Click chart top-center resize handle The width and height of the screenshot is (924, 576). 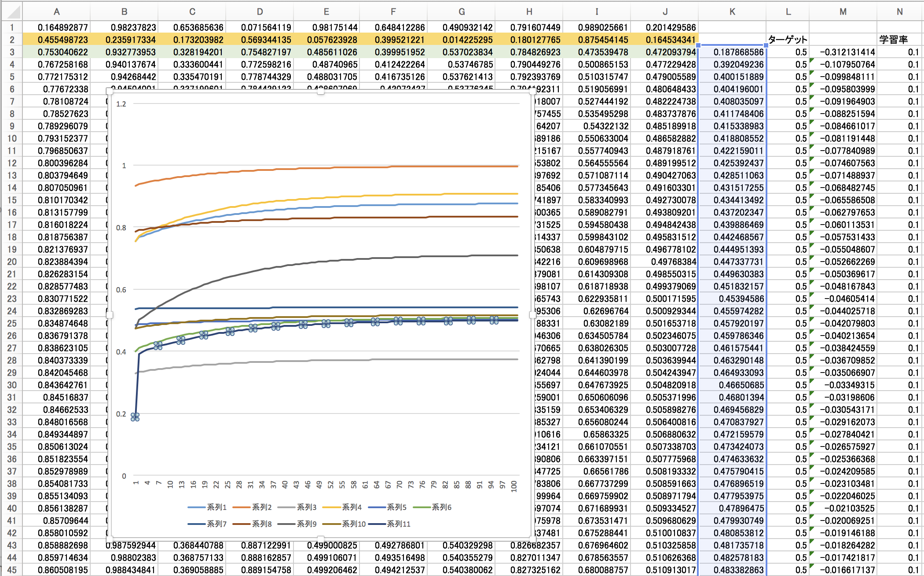tap(321, 92)
